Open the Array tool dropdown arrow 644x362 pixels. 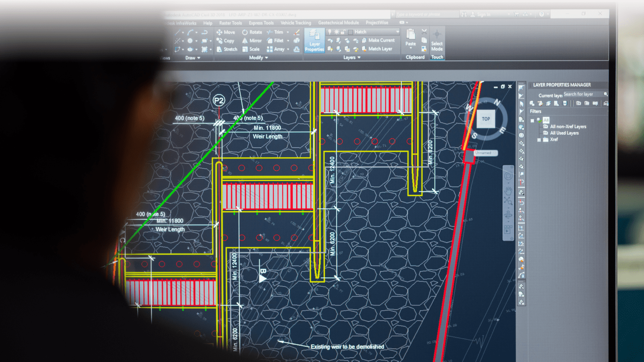point(288,49)
